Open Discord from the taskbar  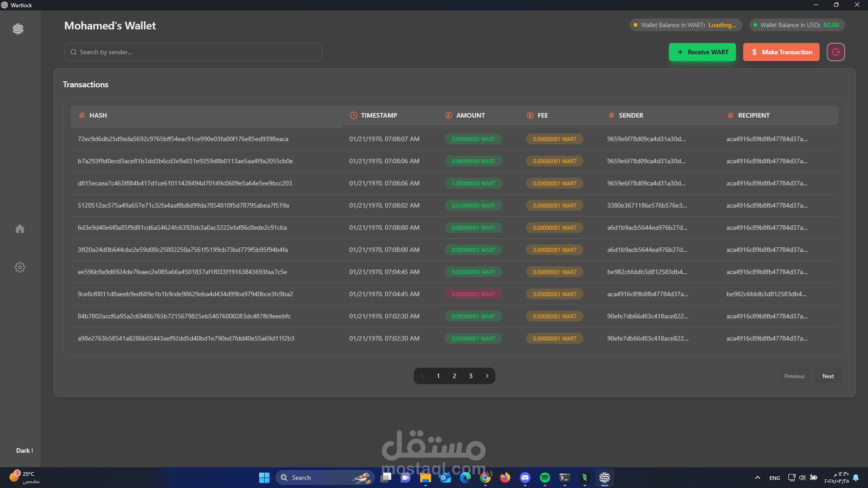(525, 478)
